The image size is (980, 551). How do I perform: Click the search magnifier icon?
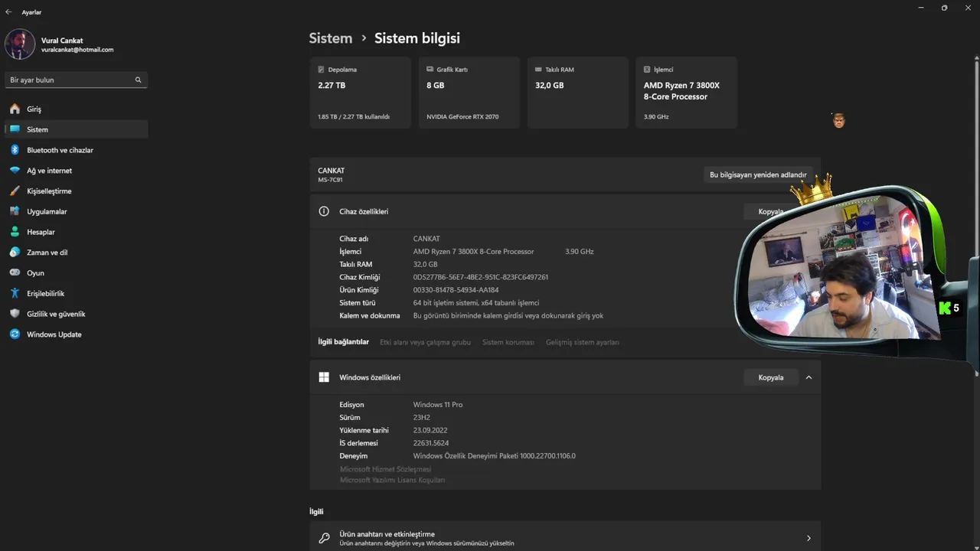139,80
